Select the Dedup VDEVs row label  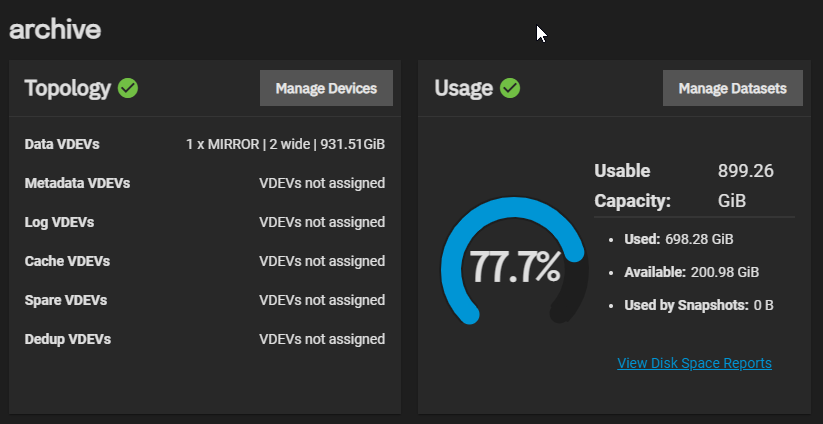pyautogui.click(x=68, y=339)
